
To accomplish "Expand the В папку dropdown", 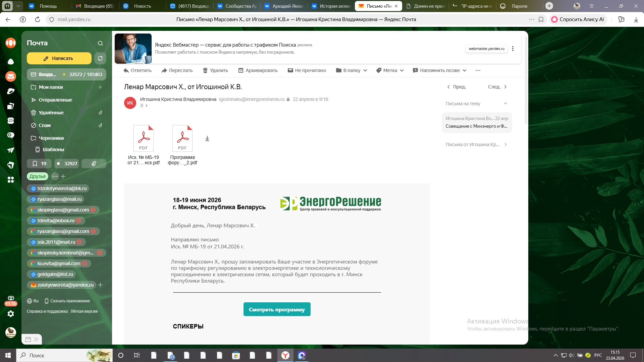I will 352,70.
